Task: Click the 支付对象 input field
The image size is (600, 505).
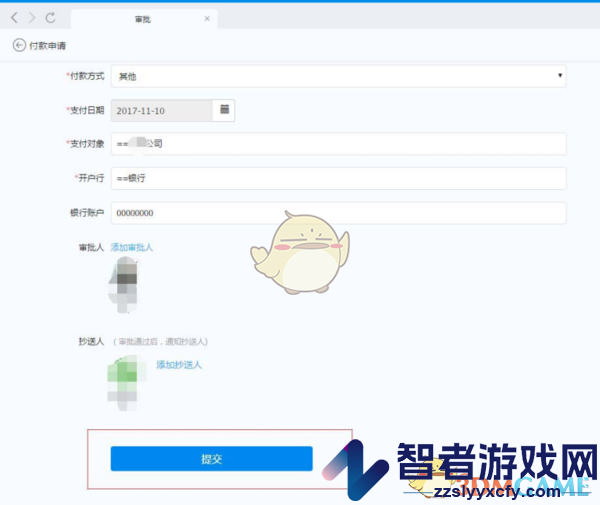Action: pyautogui.click(x=338, y=144)
